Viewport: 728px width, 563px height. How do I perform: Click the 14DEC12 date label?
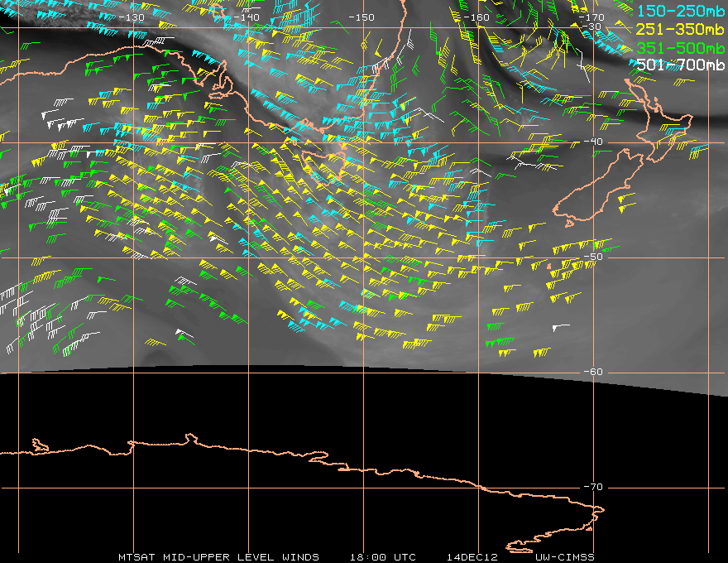tap(472, 557)
